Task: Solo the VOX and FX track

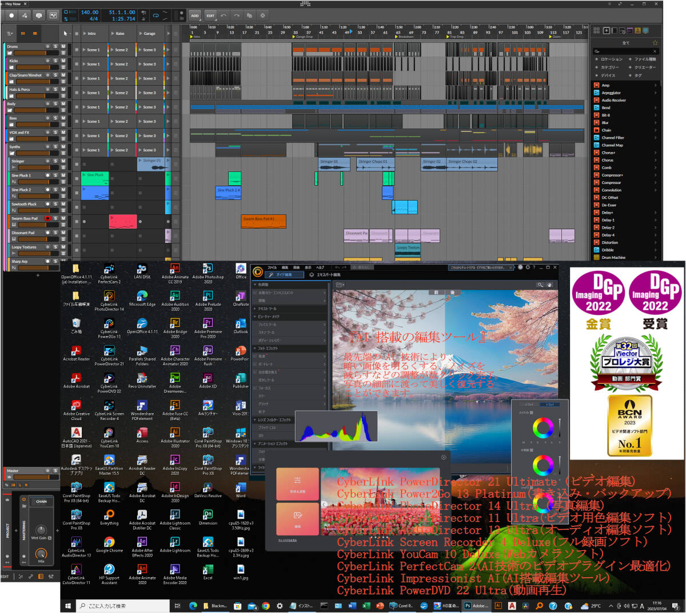Action: 55,133
